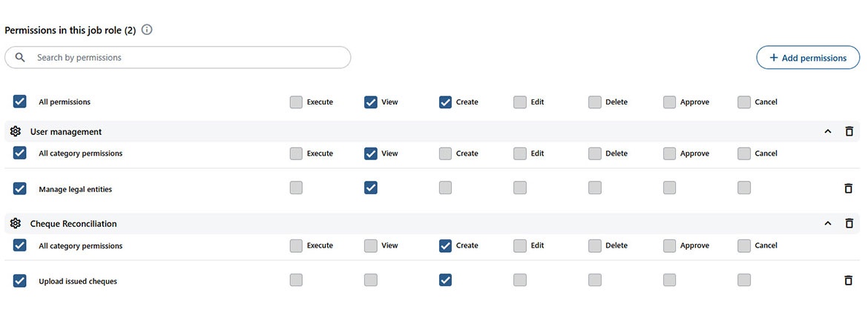Screen dimensions: 868x321
Task: Uncheck Create for Upload issued cheques
Action: (445, 280)
